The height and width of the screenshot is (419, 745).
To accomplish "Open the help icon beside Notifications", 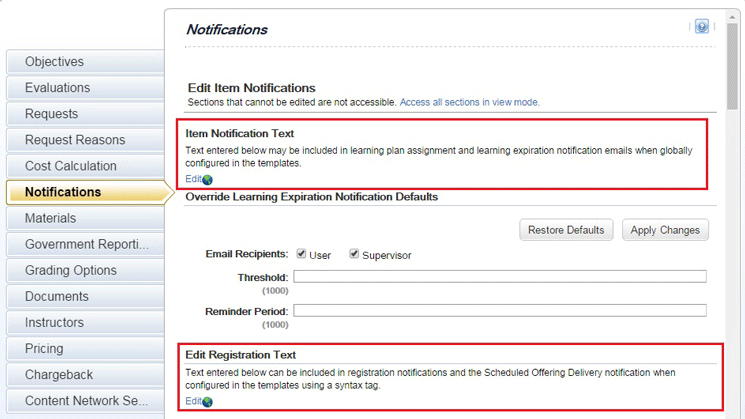I will click(702, 27).
